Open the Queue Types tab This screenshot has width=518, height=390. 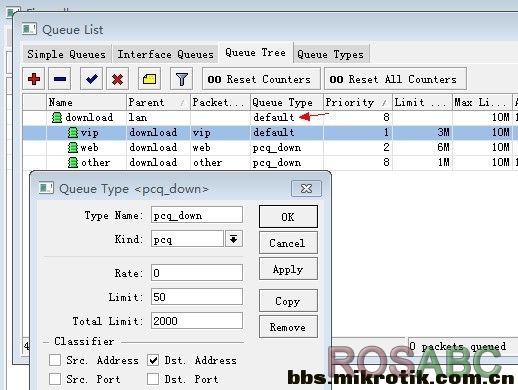click(x=330, y=54)
